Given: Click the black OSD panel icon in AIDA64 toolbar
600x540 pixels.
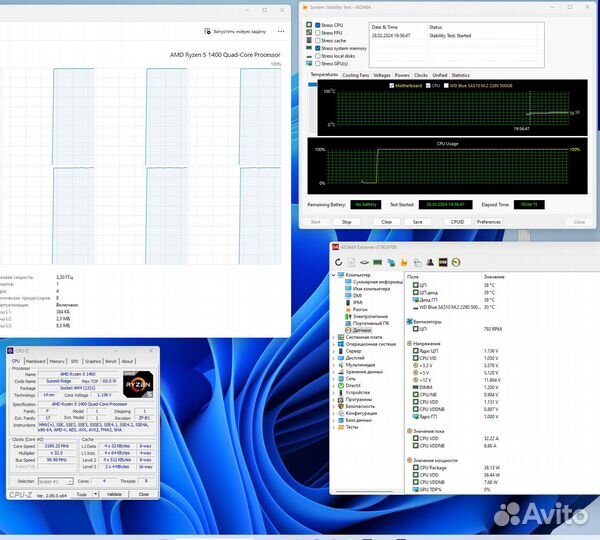Looking at the screenshot, I should [x=443, y=263].
